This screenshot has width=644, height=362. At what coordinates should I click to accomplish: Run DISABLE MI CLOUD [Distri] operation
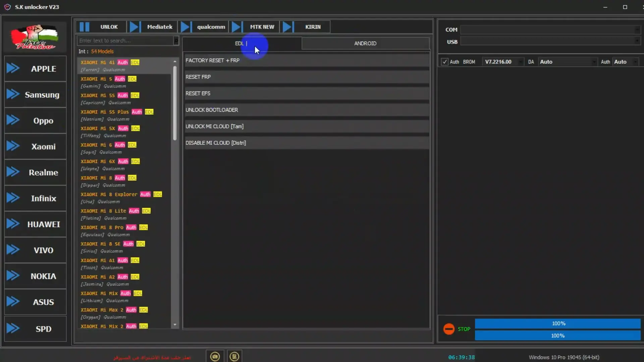[307, 143]
